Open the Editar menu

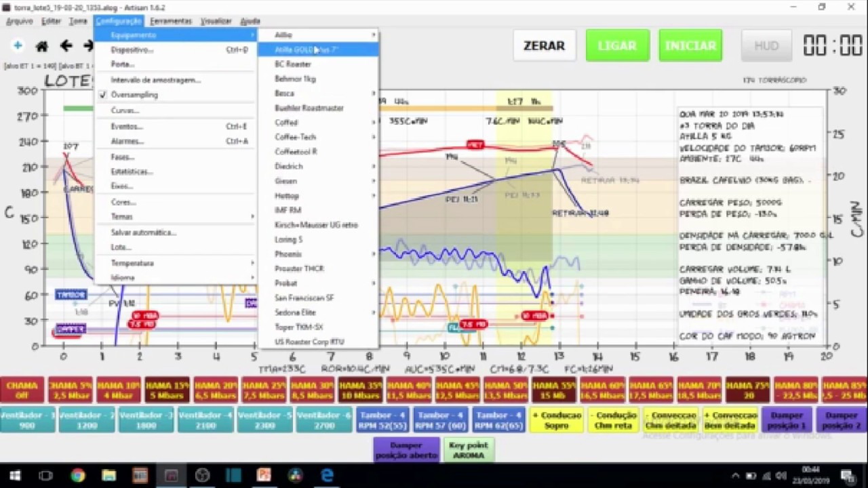click(x=51, y=21)
